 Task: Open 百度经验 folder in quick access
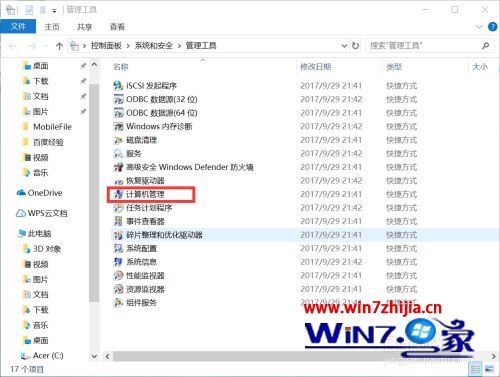[43, 142]
